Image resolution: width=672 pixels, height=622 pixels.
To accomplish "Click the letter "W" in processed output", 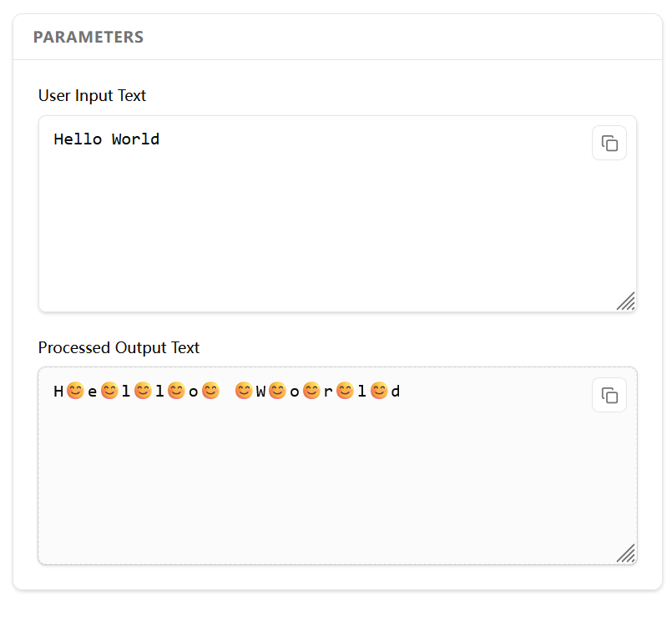I will click(260, 391).
